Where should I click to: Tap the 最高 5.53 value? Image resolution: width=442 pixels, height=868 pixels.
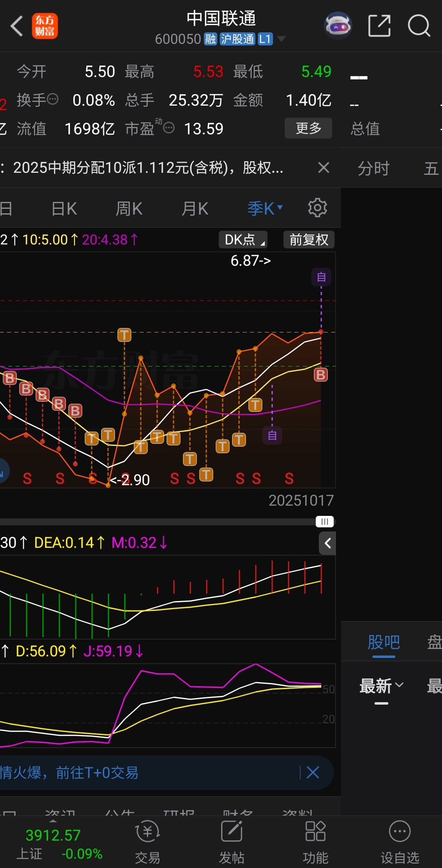(x=208, y=72)
